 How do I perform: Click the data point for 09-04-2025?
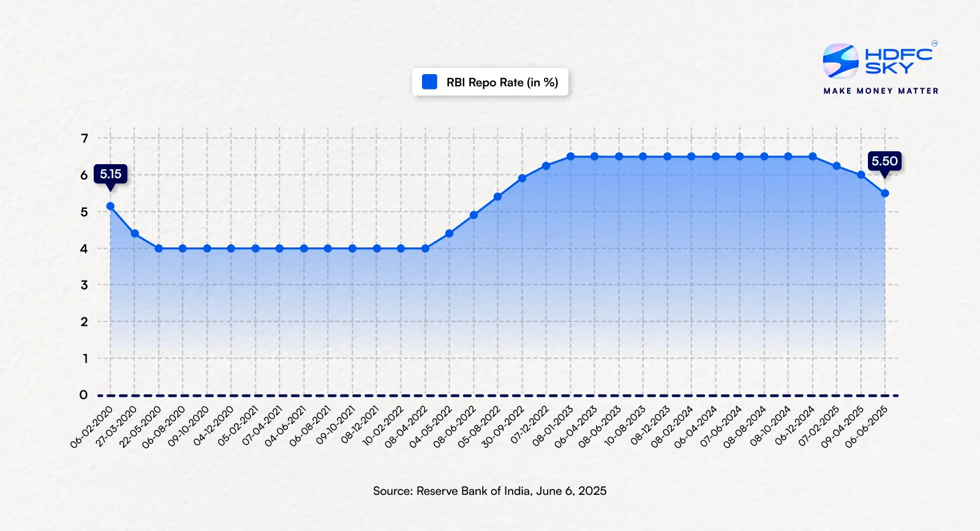tap(861, 175)
